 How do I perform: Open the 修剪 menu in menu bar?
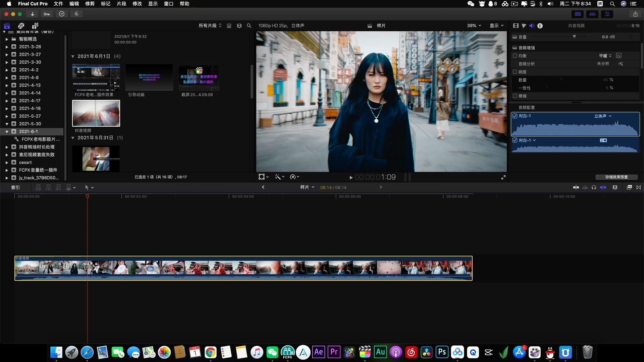(x=90, y=4)
